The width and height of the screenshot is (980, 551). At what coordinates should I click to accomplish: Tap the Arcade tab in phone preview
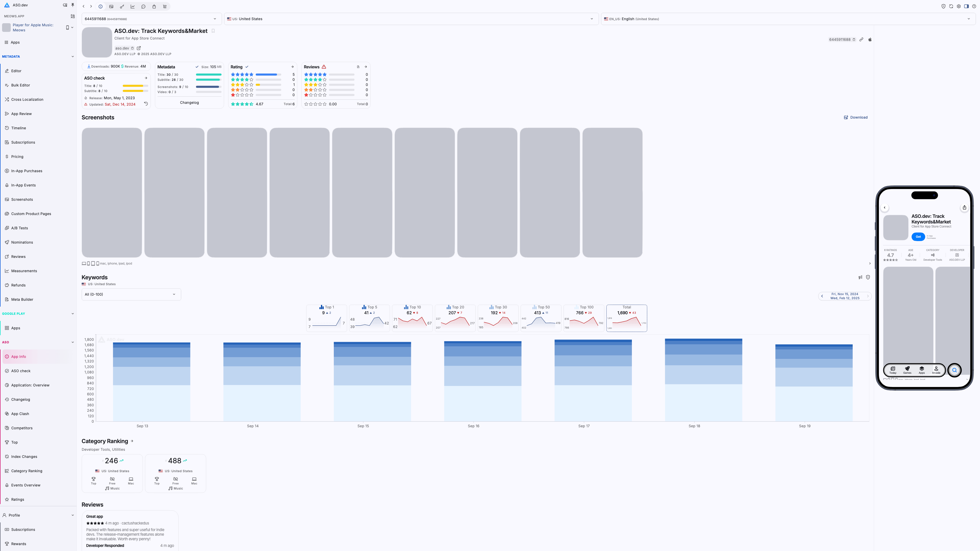tap(936, 370)
